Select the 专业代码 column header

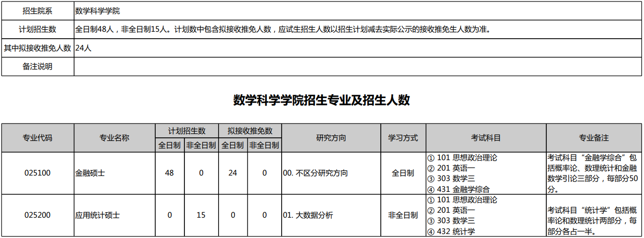38,138
